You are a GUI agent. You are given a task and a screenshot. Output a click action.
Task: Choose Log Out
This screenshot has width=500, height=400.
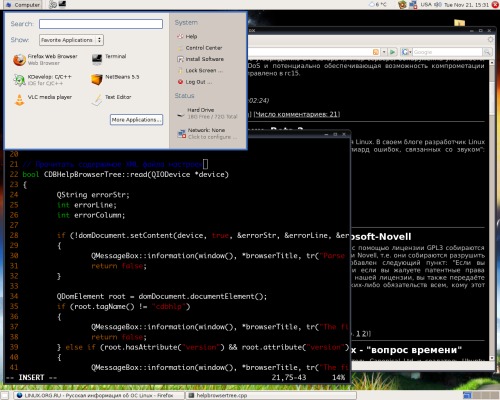pos(194,82)
